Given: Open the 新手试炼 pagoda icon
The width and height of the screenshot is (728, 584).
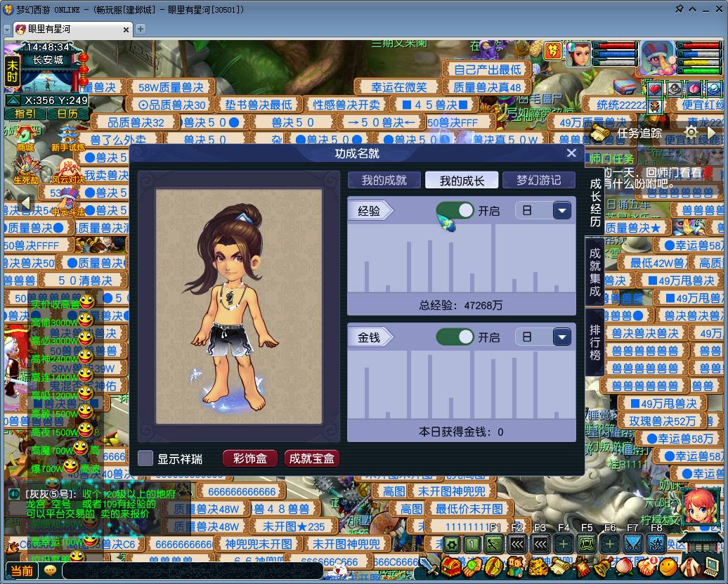Looking at the screenshot, I should 68,138.
